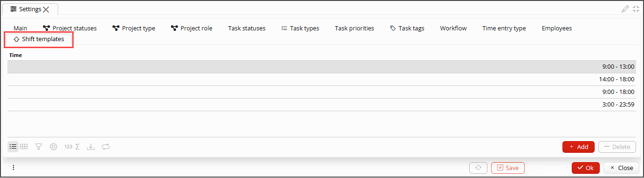Screen dimensions: 644x178
Task: Select the 14:00 - 18:00 shift row
Action: (x=322, y=79)
